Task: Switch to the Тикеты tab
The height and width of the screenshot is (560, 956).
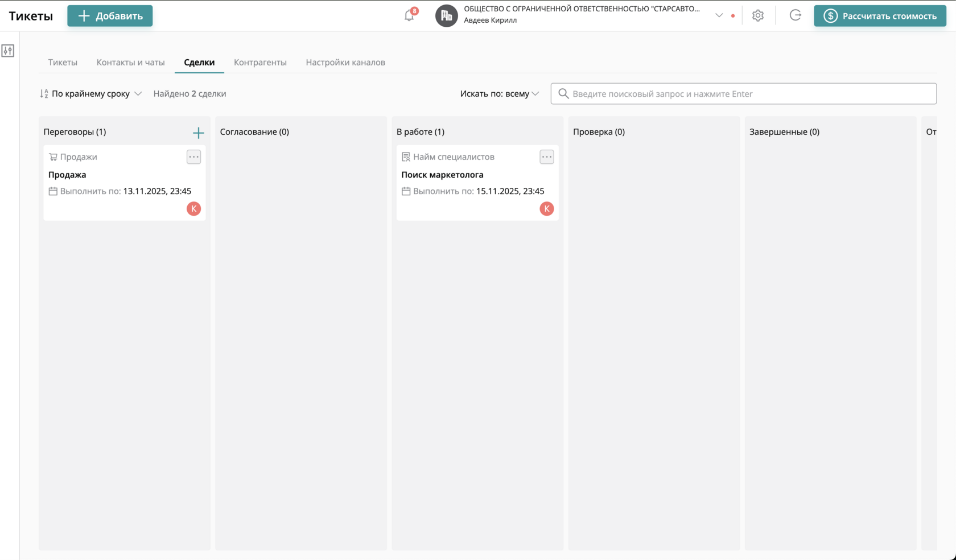Action: 63,63
